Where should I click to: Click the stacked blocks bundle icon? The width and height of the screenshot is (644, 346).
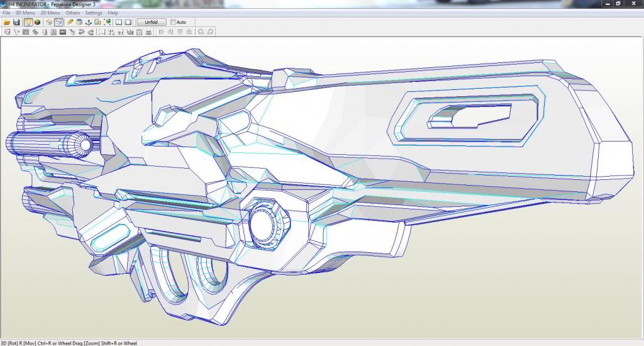pos(130,32)
